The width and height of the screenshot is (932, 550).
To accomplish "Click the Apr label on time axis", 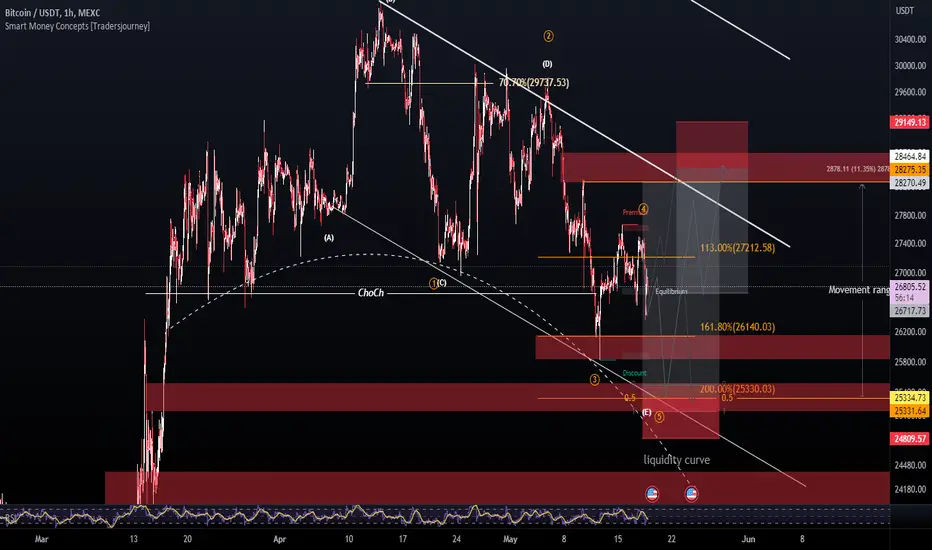I will pos(279,539).
